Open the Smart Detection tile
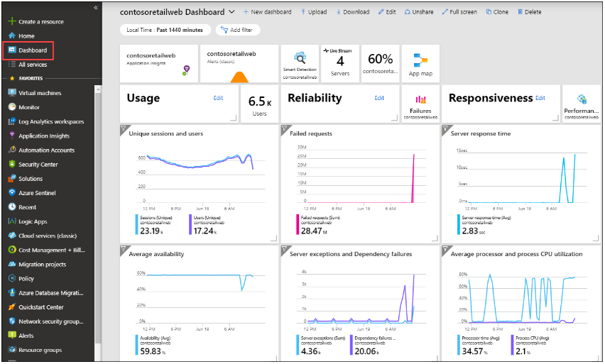This screenshot has width=605, height=364. point(300,64)
